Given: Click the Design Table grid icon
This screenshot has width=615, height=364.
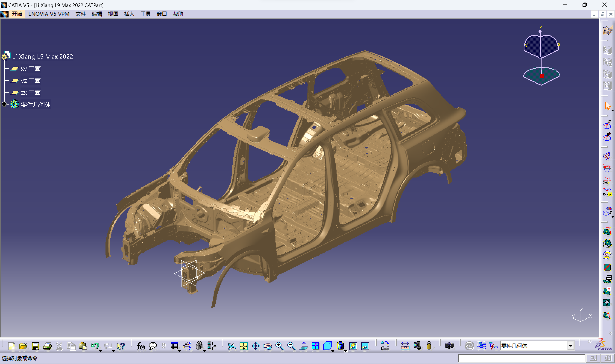Looking at the screenshot, I should 174,346.
